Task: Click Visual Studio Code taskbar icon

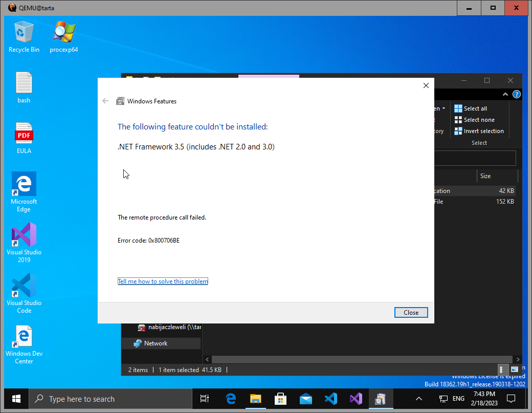Action: click(x=330, y=399)
